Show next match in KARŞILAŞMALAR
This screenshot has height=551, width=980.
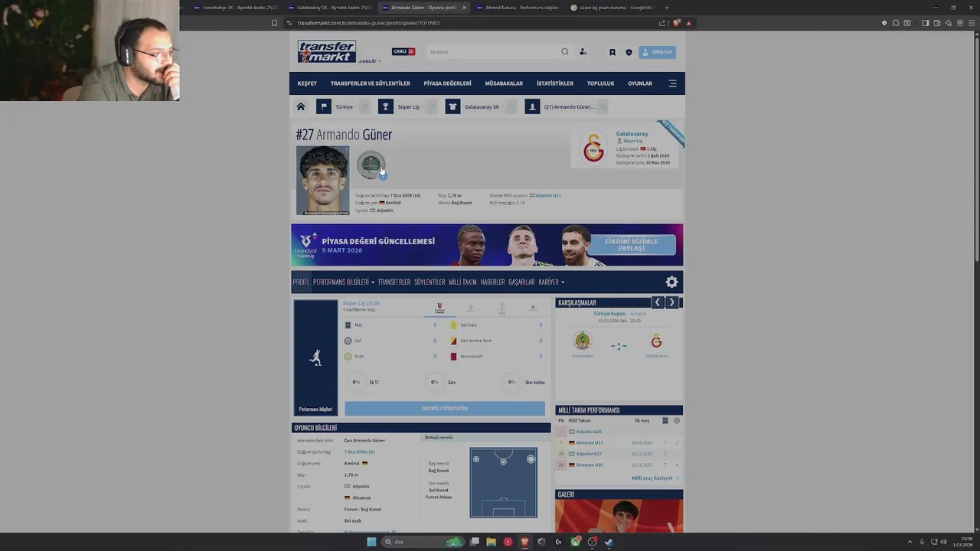click(671, 302)
